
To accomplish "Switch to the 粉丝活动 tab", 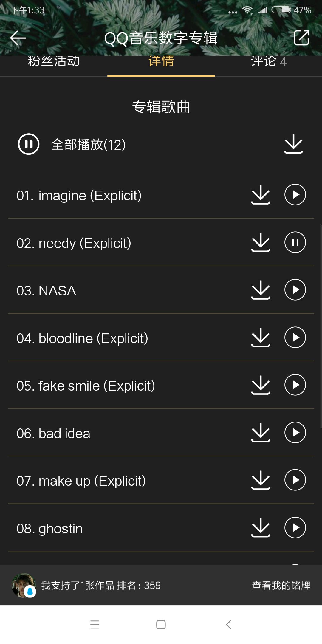I will tap(54, 62).
